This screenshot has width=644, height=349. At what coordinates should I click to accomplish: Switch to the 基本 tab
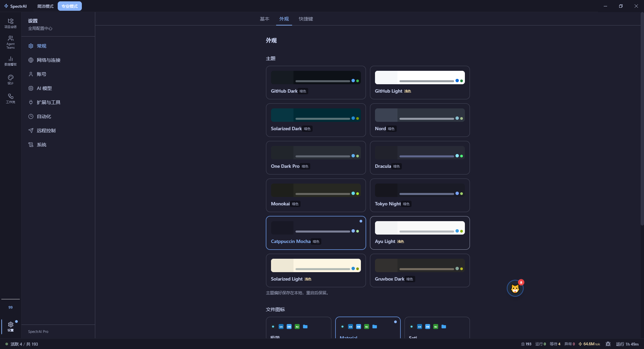[265, 19]
